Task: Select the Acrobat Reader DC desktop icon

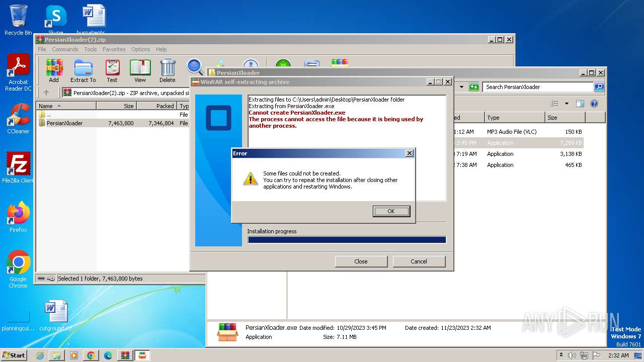Action: pos(18,73)
